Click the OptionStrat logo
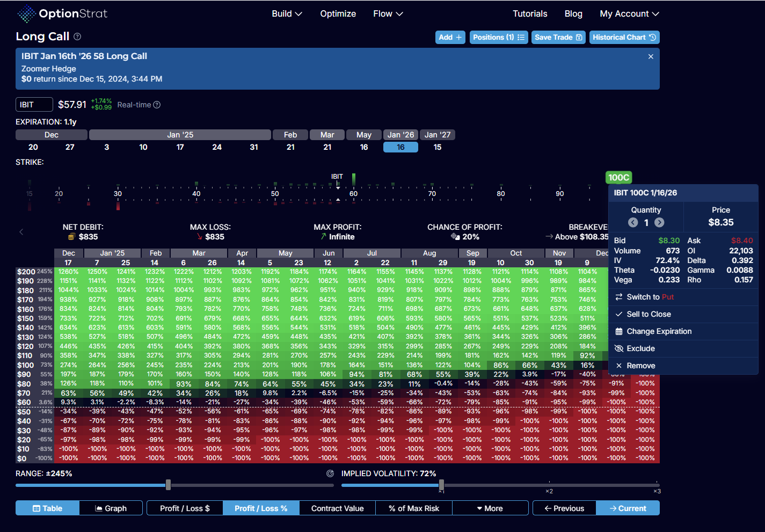Viewport: 765px width, 532px height. point(62,13)
